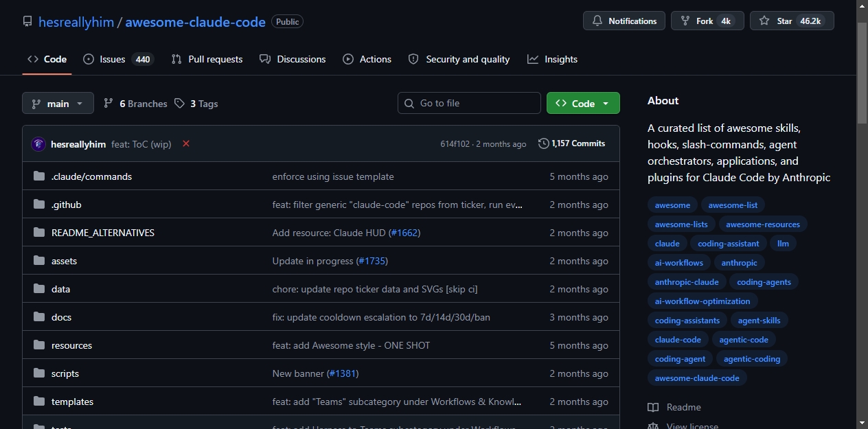Open the hesreallyhim owner link

76,22
